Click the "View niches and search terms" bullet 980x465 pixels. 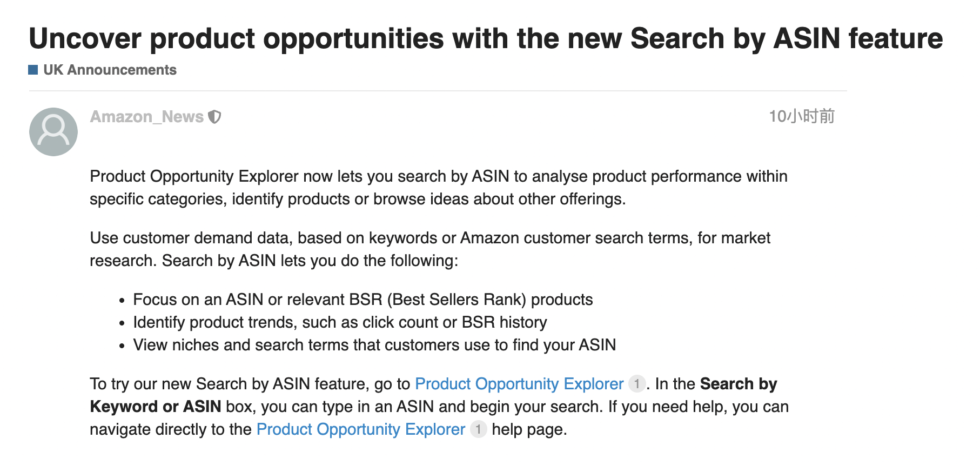coord(374,345)
